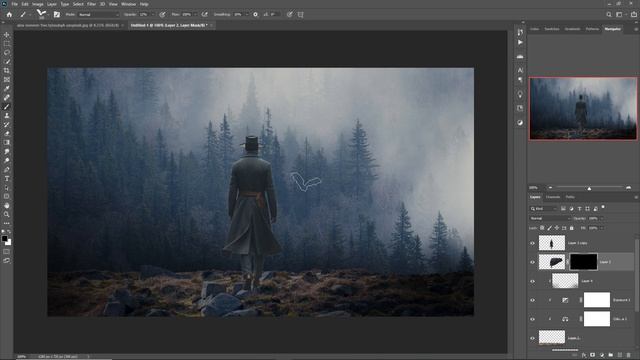Select the Move tool

point(7,35)
